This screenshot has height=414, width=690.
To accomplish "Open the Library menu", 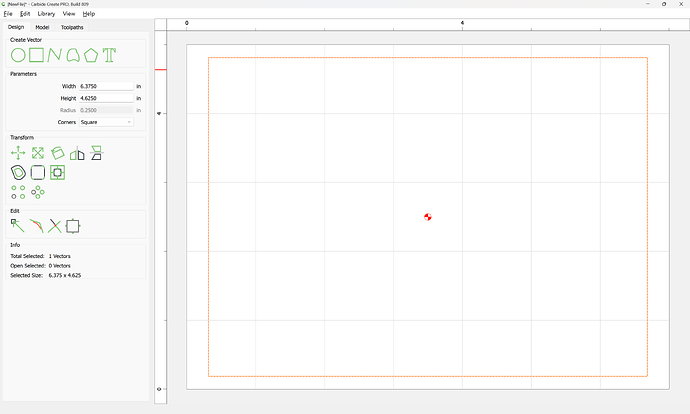I will [46, 14].
